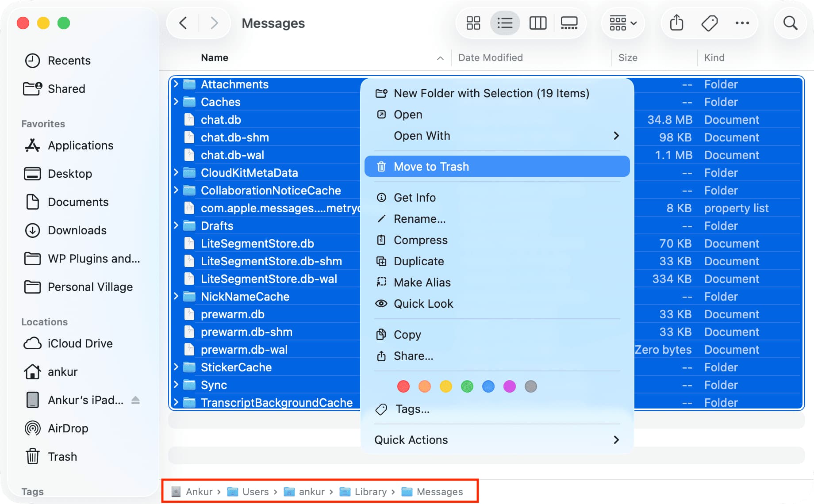This screenshot has width=814, height=504.
Task: Click Library in the path bar
Action: [370, 492]
